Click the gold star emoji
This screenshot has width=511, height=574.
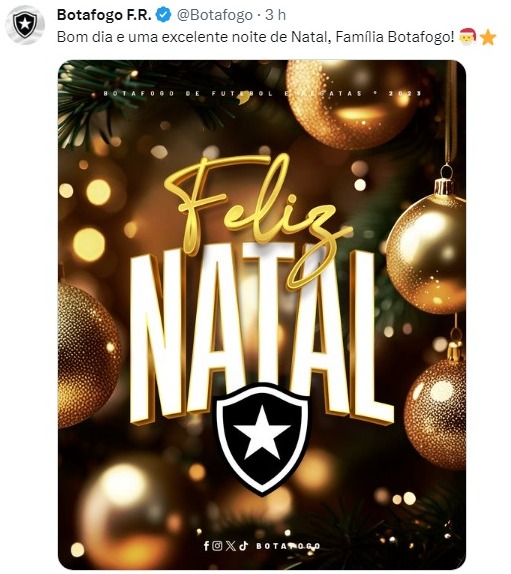[488, 38]
